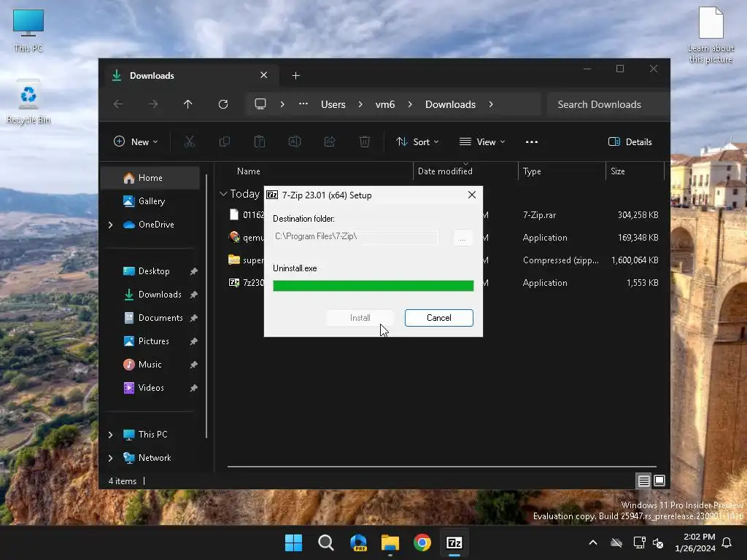Image resolution: width=747 pixels, height=560 pixels.
Task: Select the Users breadcrumb segment
Action: [333, 104]
